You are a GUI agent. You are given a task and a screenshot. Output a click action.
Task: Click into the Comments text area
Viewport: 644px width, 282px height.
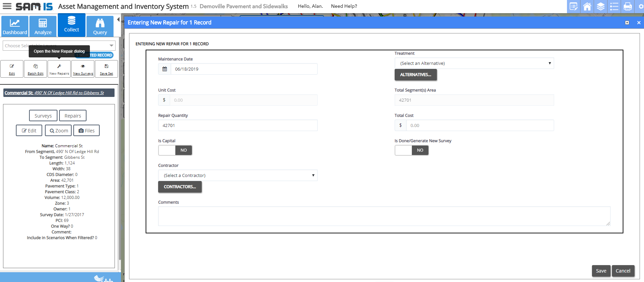(384, 216)
